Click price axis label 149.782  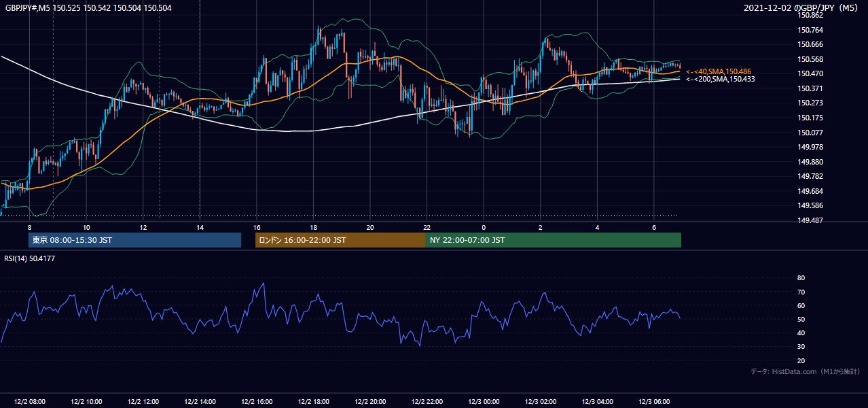tap(810, 177)
